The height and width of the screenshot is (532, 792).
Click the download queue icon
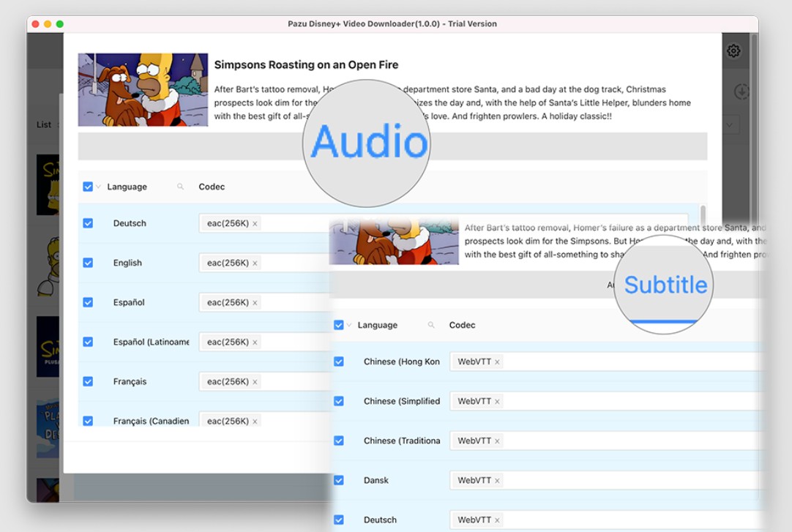741,91
